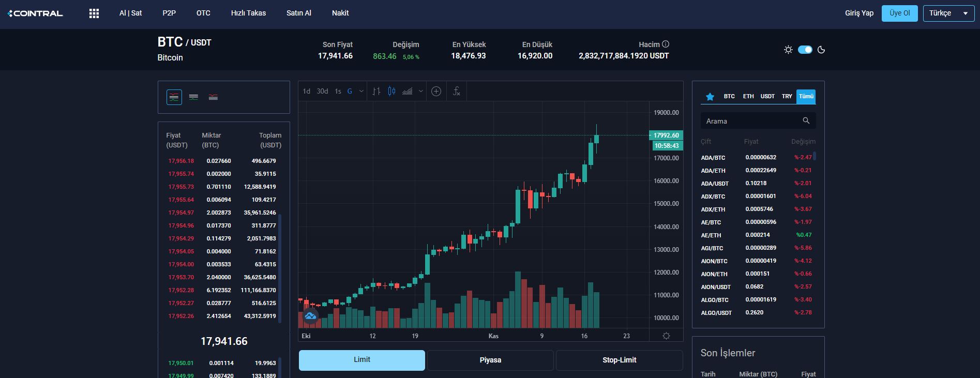Select the ADA/BTC pair row
This screenshot has height=378, width=980.
[x=758, y=157]
